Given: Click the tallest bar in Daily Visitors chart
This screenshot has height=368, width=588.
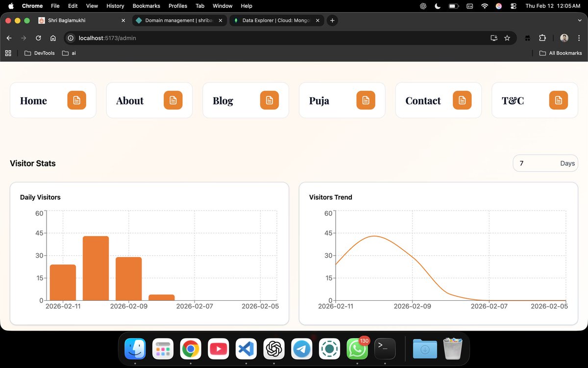Looking at the screenshot, I should 96,268.
